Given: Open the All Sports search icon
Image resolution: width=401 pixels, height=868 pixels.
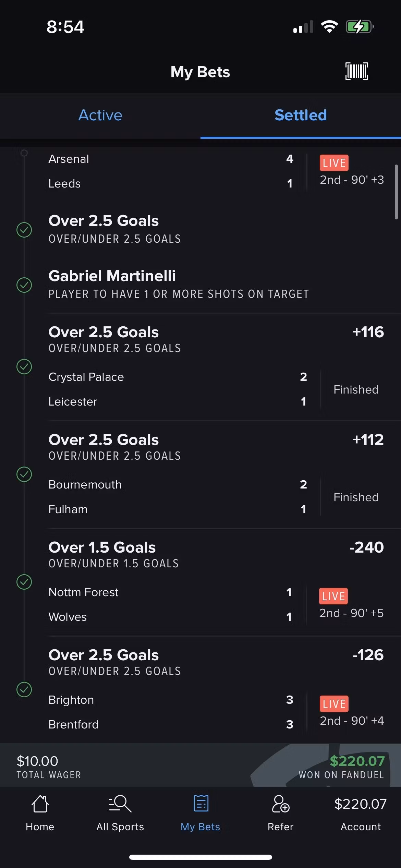Looking at the screenshot, I should [x=120, y=804].
